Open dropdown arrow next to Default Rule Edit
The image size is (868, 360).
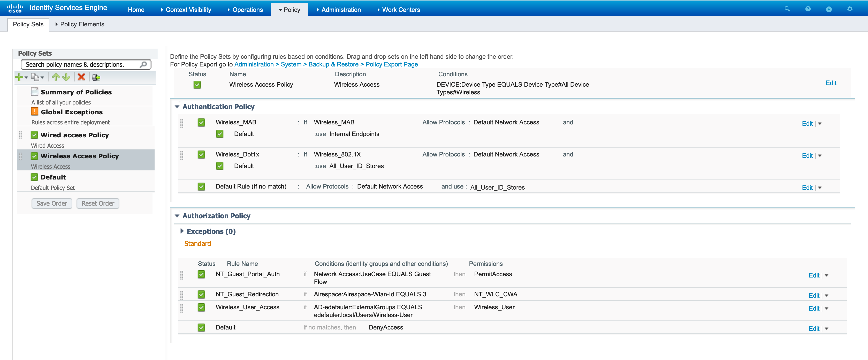[x=820, y=188]
